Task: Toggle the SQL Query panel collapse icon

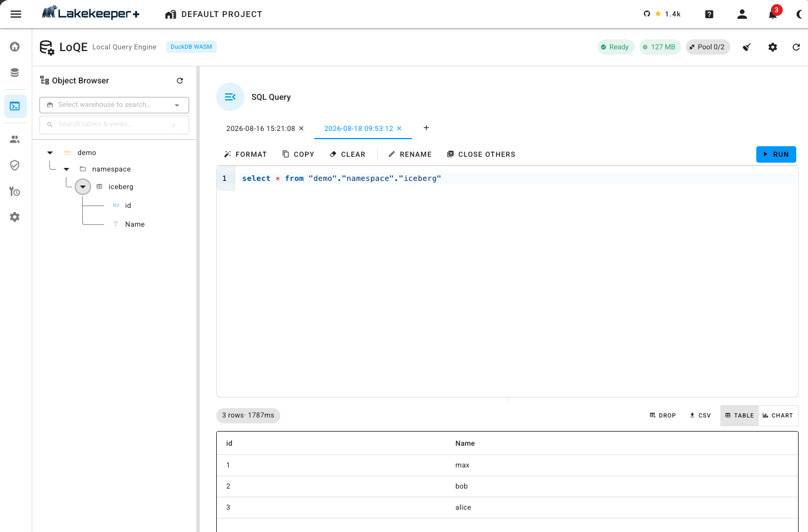Action: tap(230, 97)
